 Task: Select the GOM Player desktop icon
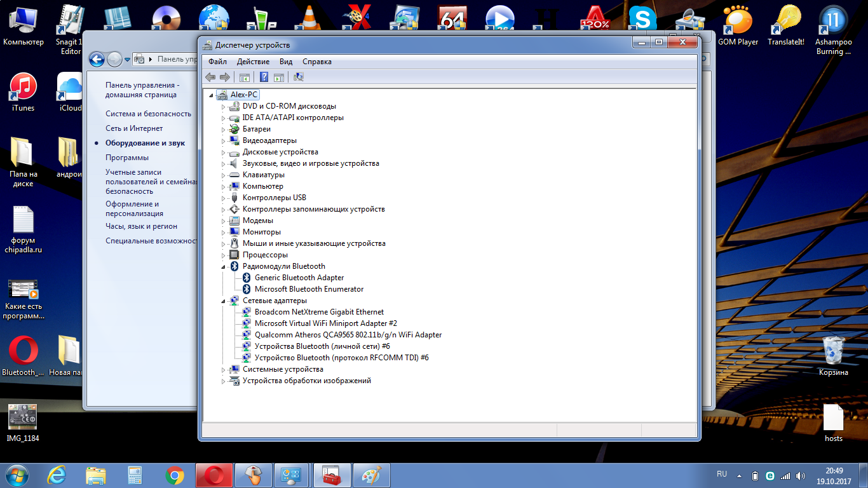click(x=738, y=27)
